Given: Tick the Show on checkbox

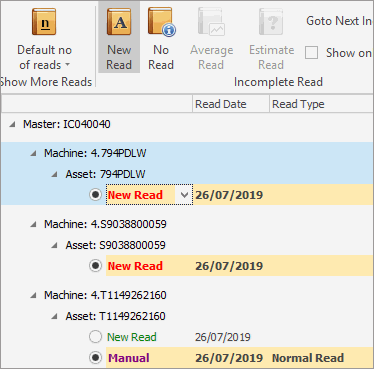Looking at the screenshot, I should point(311,53).
